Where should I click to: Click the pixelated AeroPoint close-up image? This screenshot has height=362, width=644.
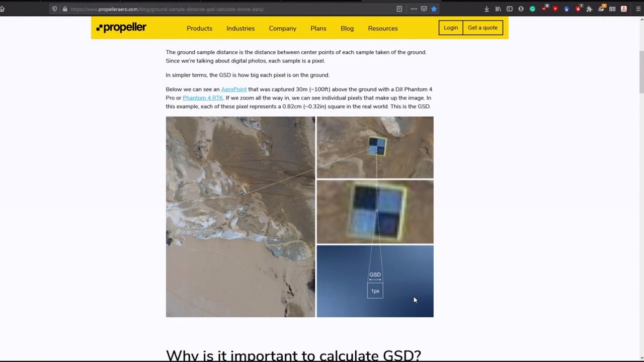pyautogui.click(x=375, y=212)
